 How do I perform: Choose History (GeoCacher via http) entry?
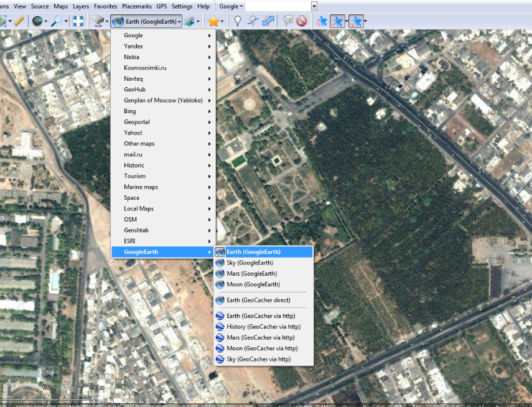(263, 327)
